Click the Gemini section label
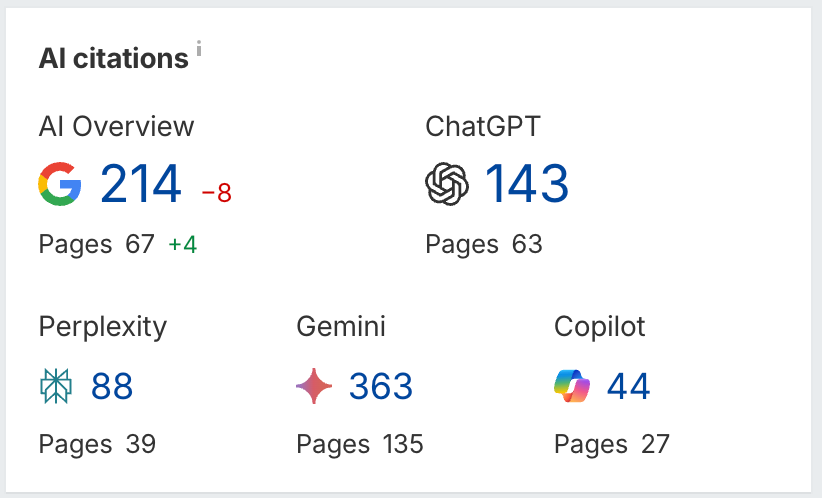The width and height of the screenshot is (822, 498). (x=341, y=327)
